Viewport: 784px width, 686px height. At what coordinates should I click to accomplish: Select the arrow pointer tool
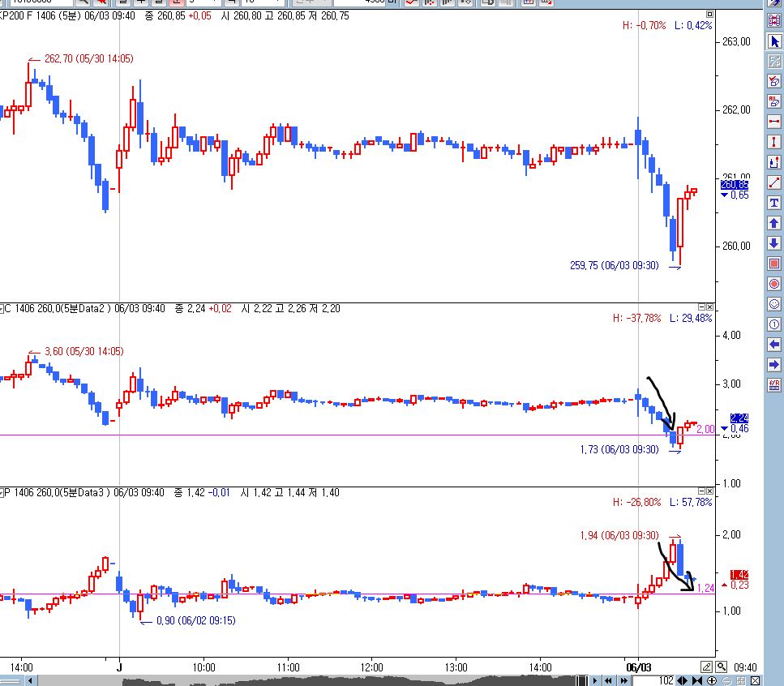(x=774, y=41)
